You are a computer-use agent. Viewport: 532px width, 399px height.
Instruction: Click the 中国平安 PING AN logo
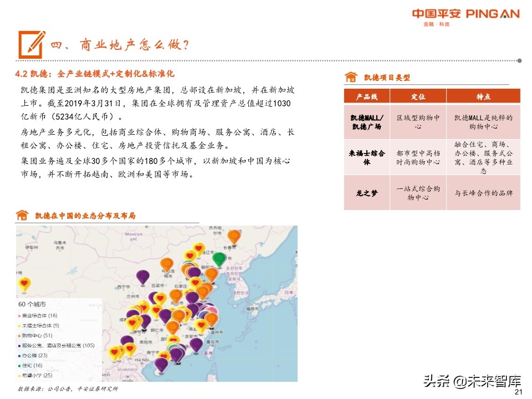(465, 14)
